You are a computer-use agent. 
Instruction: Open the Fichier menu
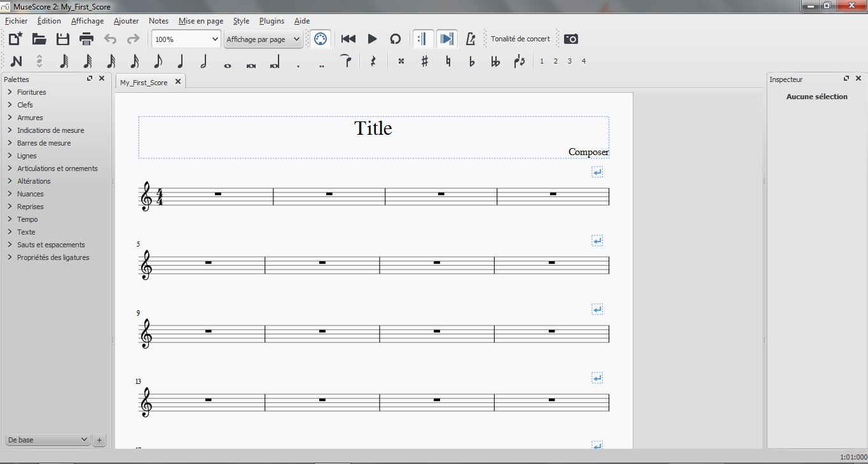click(17, 21)
